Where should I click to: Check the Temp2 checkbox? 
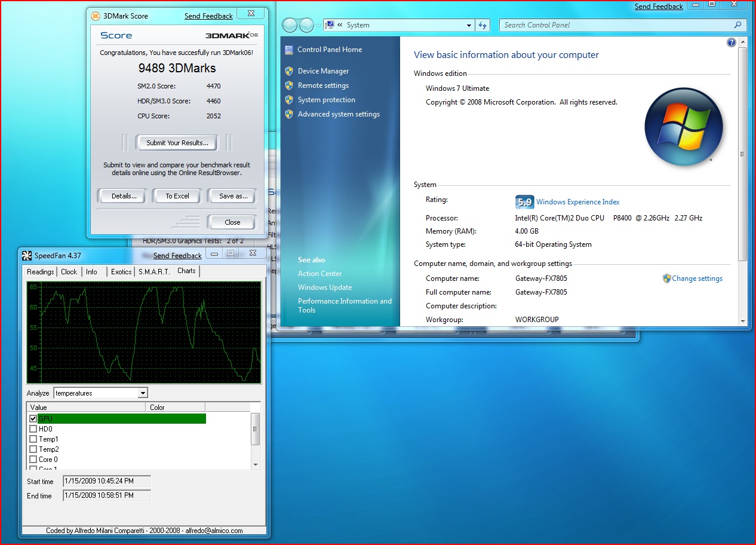pos(33,449)
